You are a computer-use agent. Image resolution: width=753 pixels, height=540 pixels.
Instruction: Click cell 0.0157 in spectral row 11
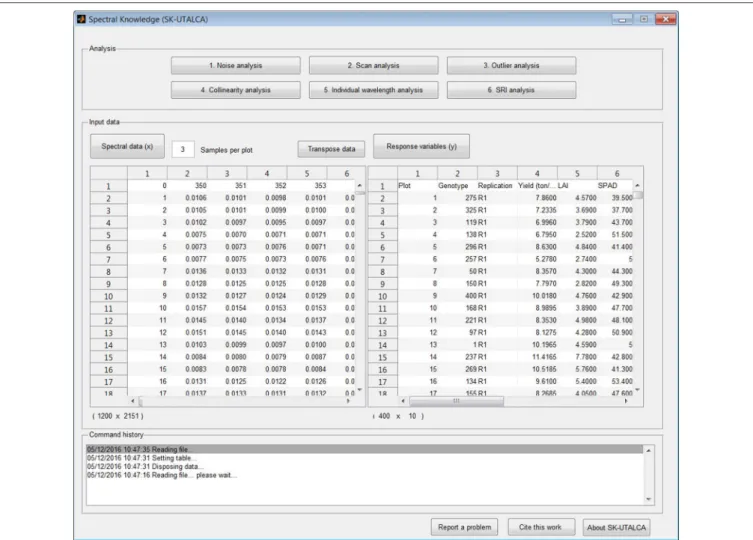click(187, 308)
